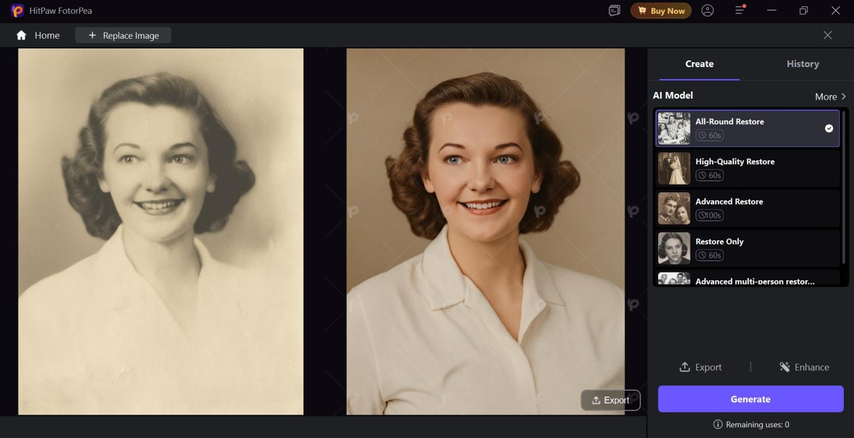Click Replace Image button
This screenshot has width=854, height=438.
click(123, 35)
